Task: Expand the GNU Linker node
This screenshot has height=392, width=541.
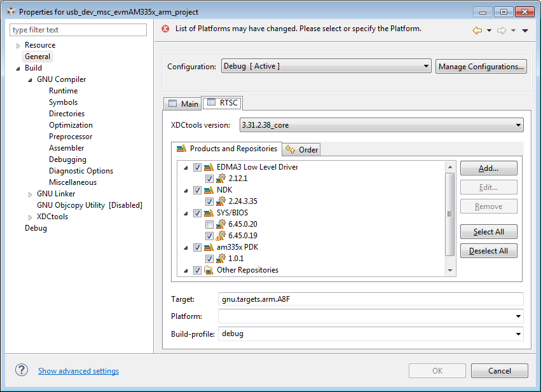Action: click(30, 194)
